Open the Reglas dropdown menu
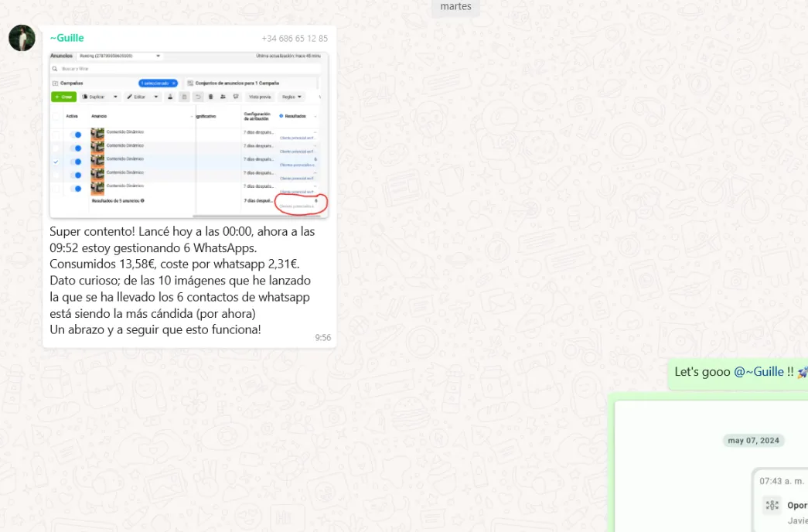The image size is (808, 532). tap(291, 97)
